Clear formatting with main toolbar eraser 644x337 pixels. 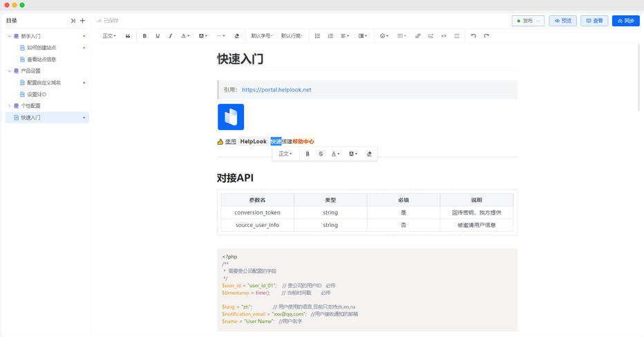point(237,36)
